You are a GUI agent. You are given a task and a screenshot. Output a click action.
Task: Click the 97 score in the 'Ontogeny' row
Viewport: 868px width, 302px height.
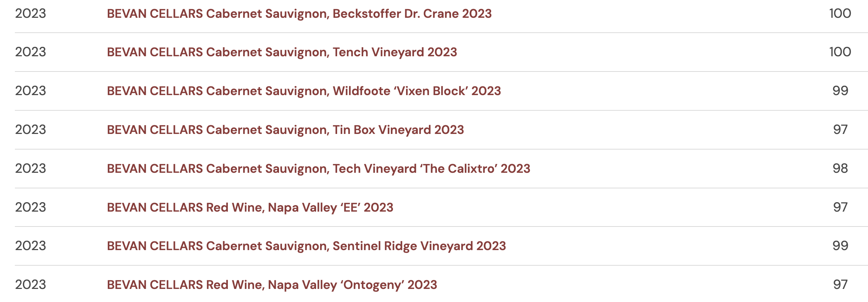click(840, 285)
